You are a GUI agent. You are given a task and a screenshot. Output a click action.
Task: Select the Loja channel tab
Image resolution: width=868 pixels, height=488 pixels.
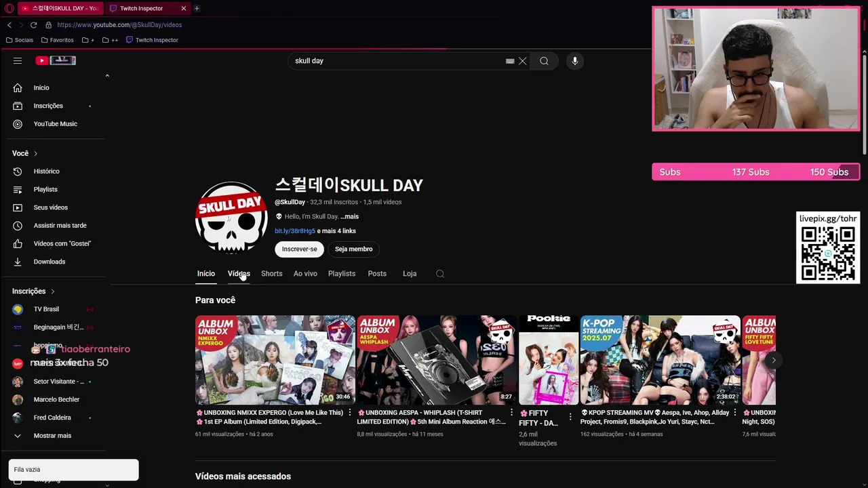pyautogui.click(x=410, y=274)
